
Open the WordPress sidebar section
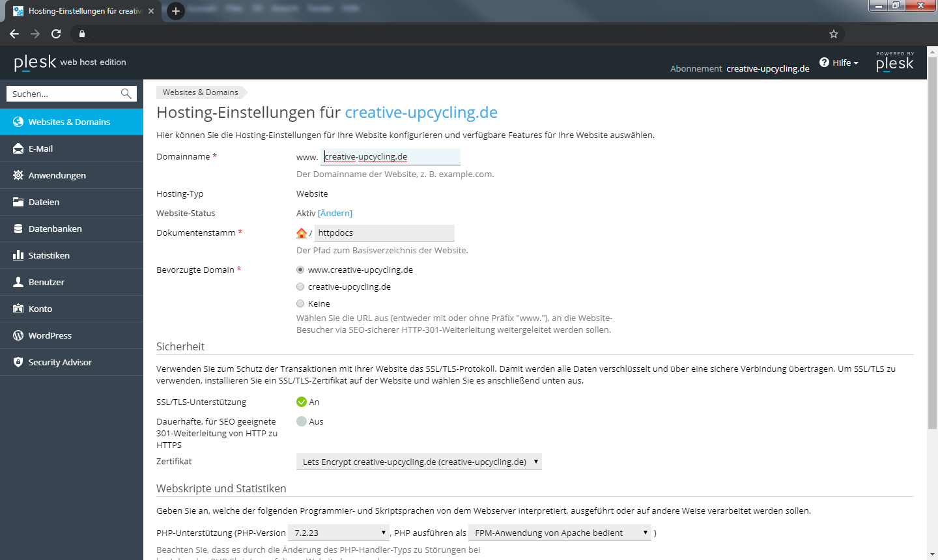click(x=72, y=335)
